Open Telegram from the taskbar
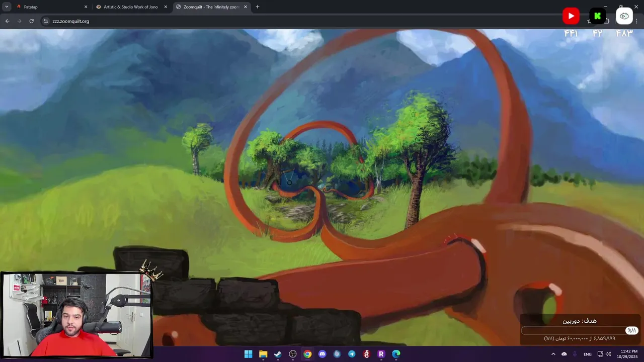This screenshot has width=644, height=362. pyautogui.click(x=352, y=354)
